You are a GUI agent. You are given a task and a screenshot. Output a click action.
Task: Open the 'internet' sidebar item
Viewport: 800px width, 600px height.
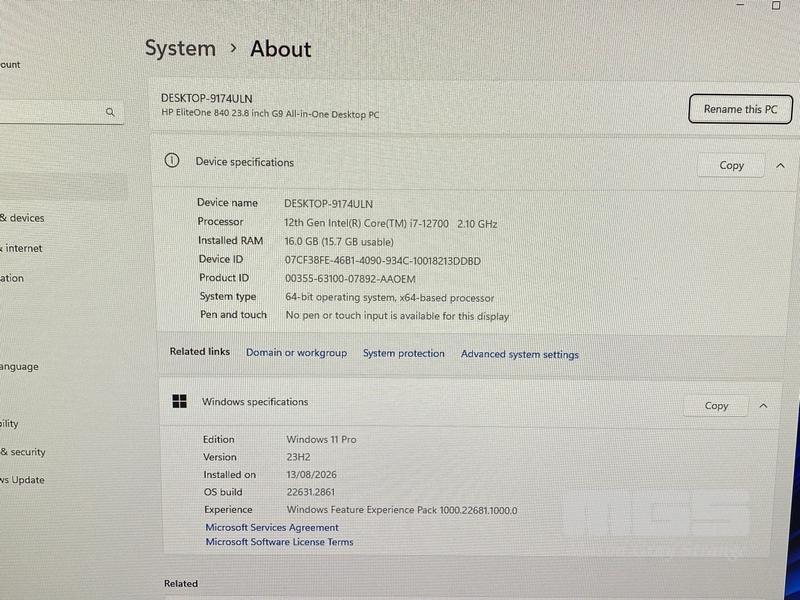[x=21, y=248]
